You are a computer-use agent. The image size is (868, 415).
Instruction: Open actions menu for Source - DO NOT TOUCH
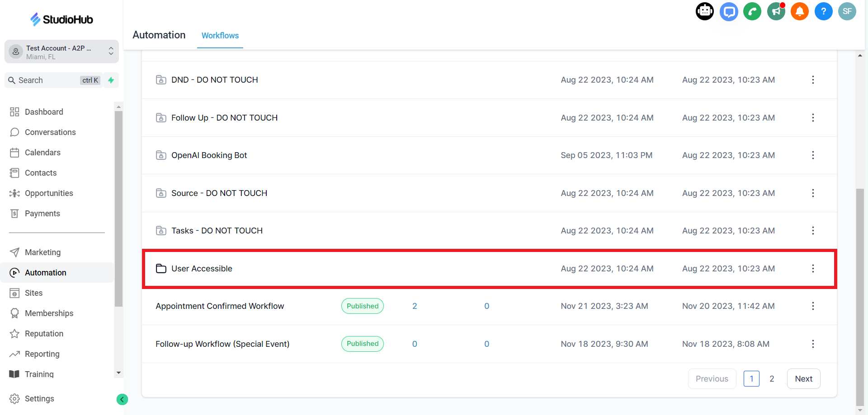pyautogui.click(x=813, y=193)
